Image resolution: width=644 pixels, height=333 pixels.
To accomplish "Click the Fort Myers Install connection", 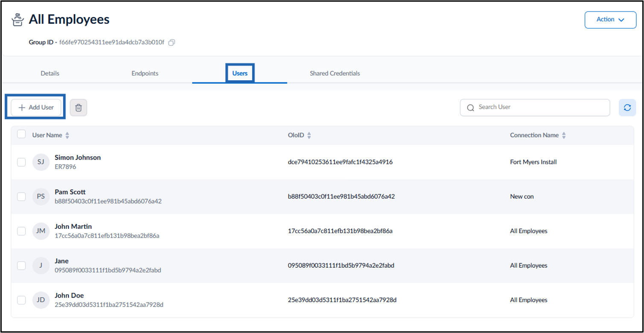I will click(x=533, y=162).
